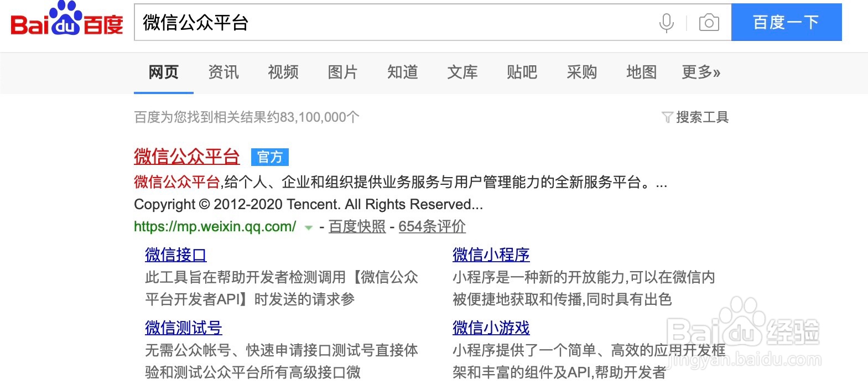The width and height of the screenshot is (868, 389).
Task: Open the 微信接口 sub-link
Action: [x=176, y=255]
